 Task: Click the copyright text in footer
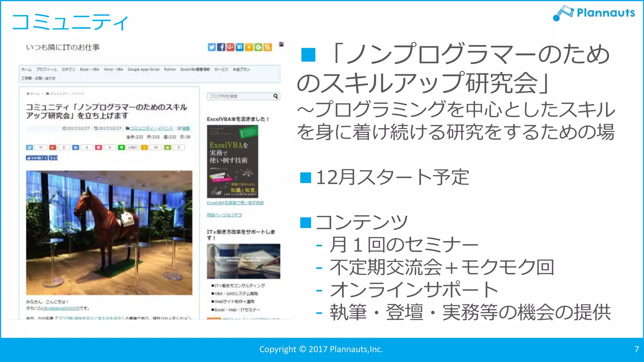321,349
